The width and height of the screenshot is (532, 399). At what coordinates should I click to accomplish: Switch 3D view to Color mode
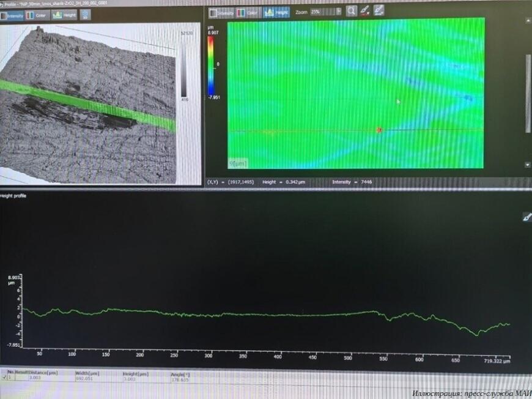pyautogui.click(x=37, y=15)
